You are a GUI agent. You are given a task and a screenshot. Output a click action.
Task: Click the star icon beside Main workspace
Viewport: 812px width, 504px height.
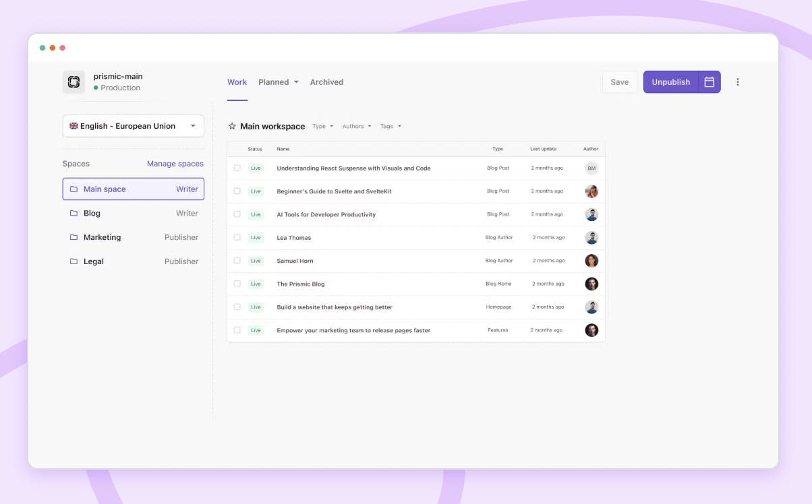(x=231, y=126)
